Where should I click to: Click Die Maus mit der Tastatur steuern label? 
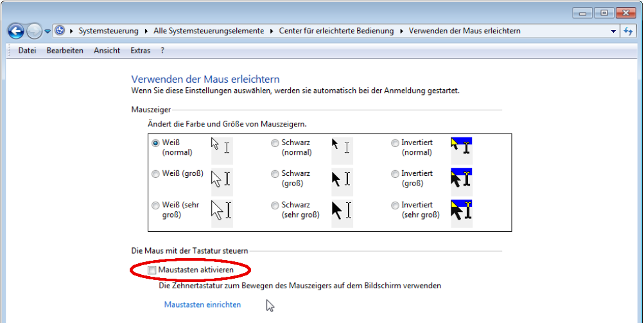click(189, 250)
